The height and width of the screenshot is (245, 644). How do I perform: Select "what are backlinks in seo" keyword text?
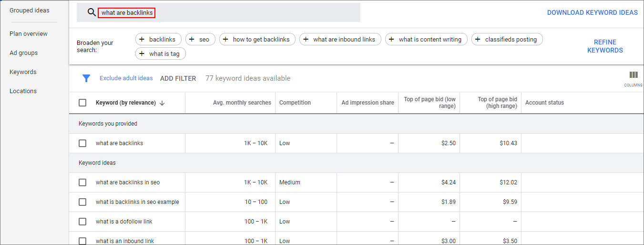click(x=128, y=182)
